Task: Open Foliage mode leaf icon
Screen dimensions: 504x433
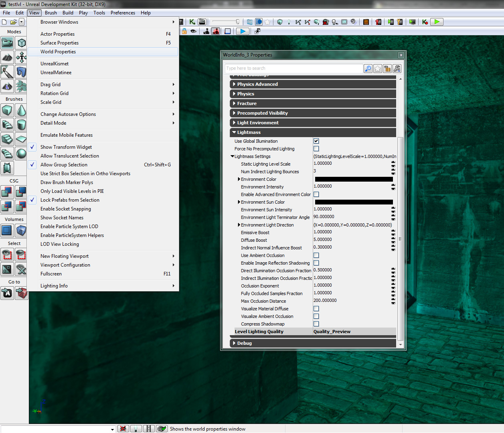Action: pos(21,86)
